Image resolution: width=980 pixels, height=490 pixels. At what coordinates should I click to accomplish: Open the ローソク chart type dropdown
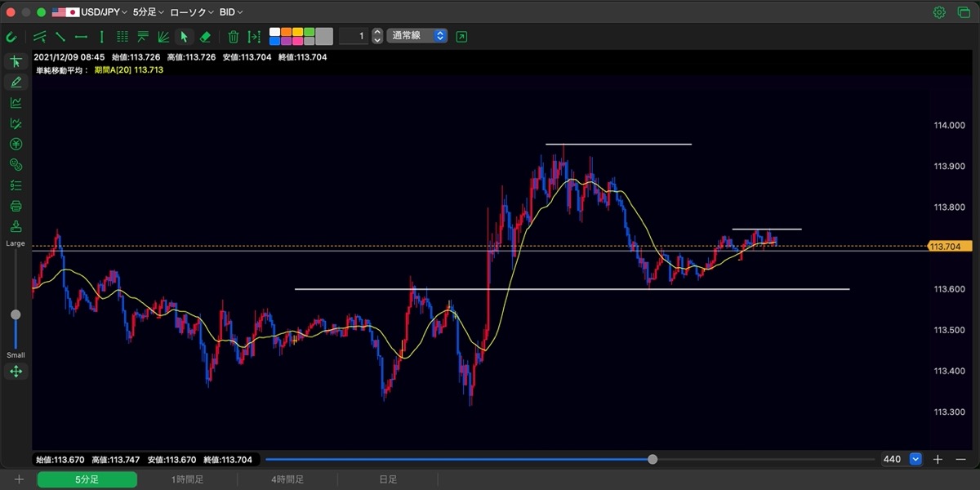tap(192, 12)
